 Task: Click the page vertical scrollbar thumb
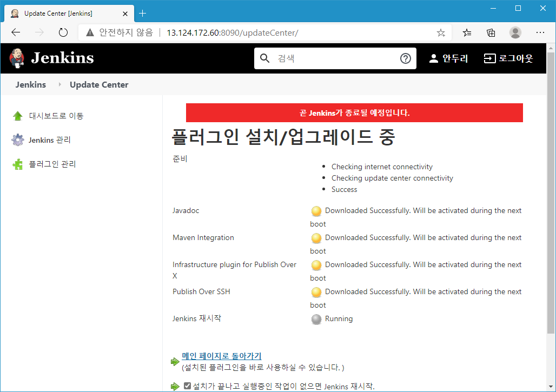[x=551, y=193]
